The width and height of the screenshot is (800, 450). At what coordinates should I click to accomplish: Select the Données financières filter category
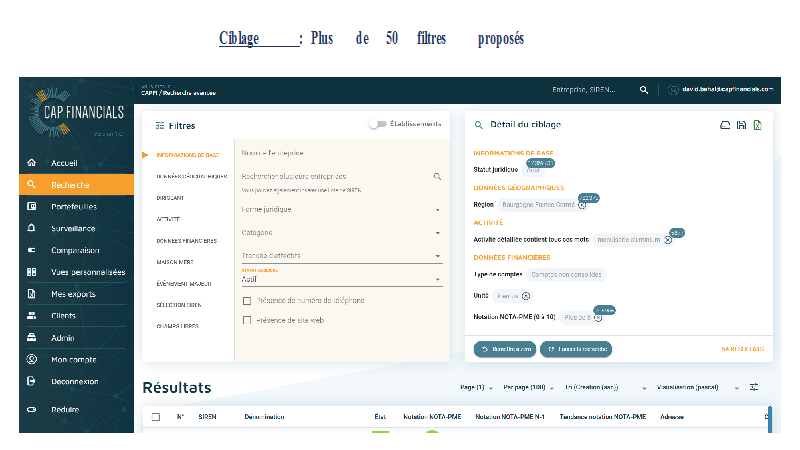point(187,241)
